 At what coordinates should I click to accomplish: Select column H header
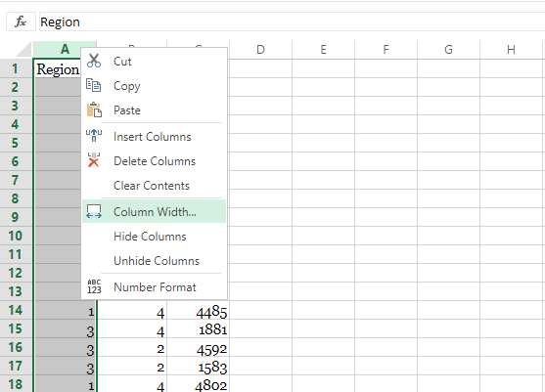tap(511, 49)
